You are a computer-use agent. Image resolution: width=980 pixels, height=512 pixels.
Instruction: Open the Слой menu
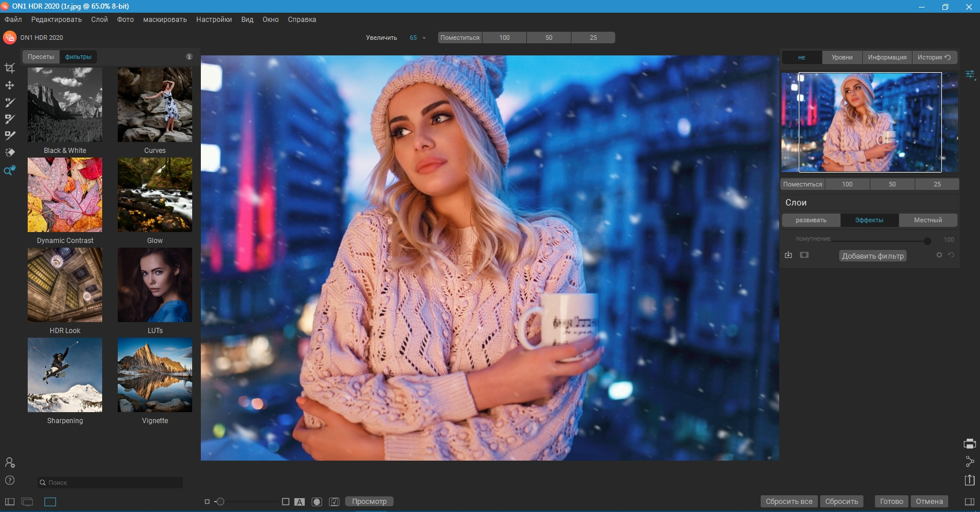(99, 20)
